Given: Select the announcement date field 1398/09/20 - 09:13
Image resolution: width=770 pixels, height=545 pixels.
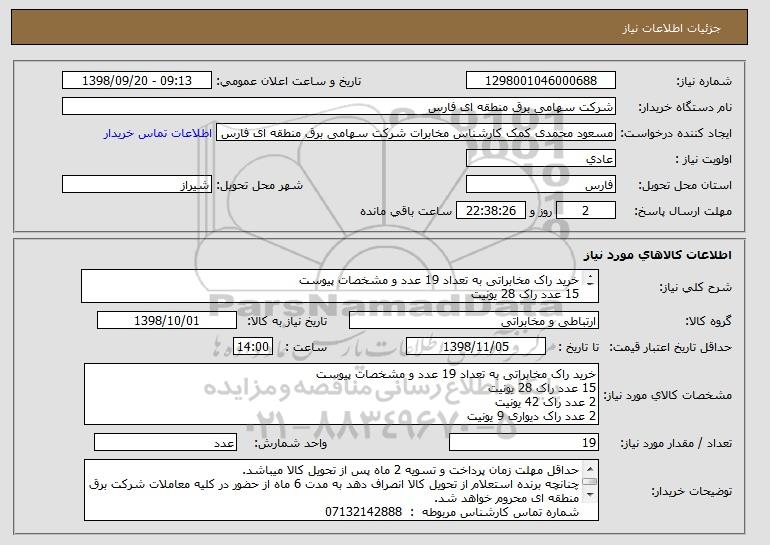Looking at the screenshot, I should (x=137, y=81).
